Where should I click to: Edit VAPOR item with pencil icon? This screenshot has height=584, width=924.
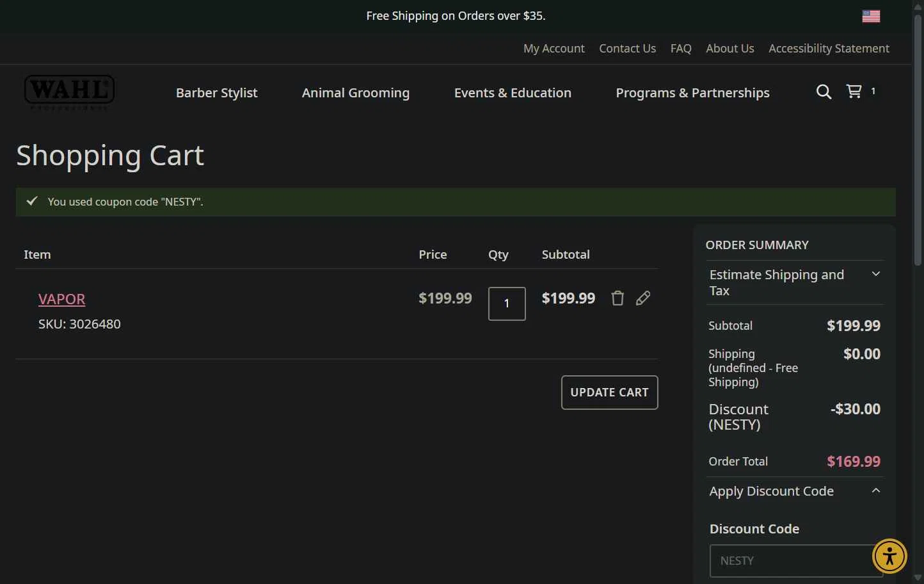643,298
